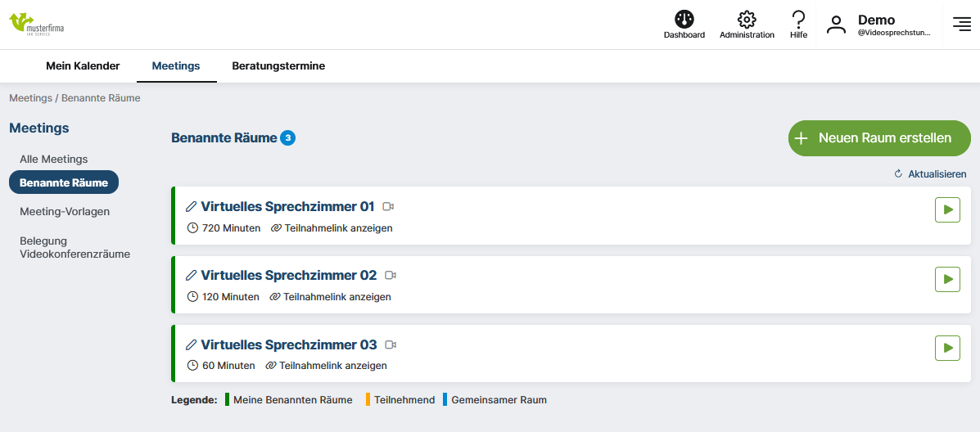
Task: Select Alle Meetings in the sidebar
Action: click(x=54, y=159)
